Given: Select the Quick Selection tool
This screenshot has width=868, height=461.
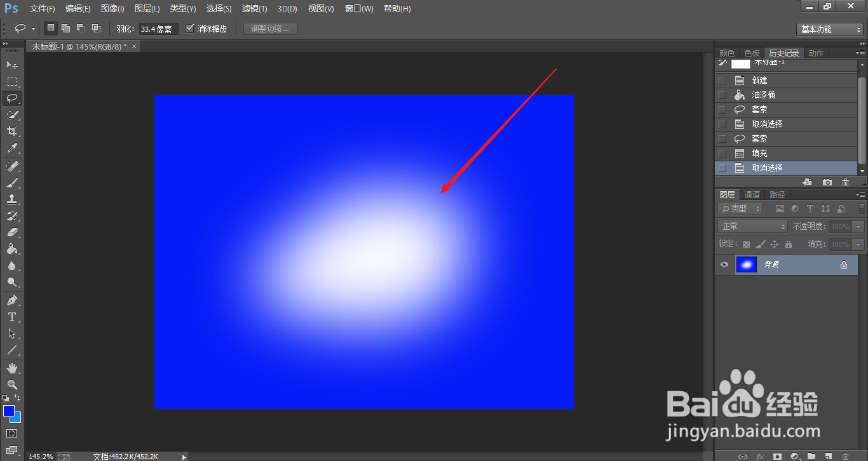Looking at the screenshot, I should 12,114.
